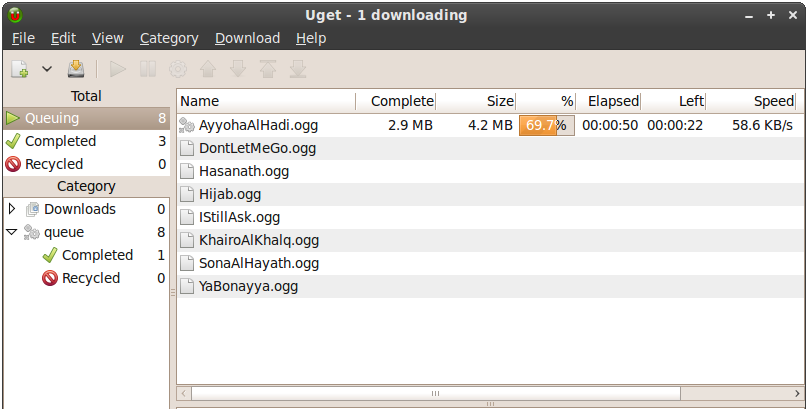
Task: Select the KhairoAlKhalq.ogg download row
Action: click(x=259, y=240)
